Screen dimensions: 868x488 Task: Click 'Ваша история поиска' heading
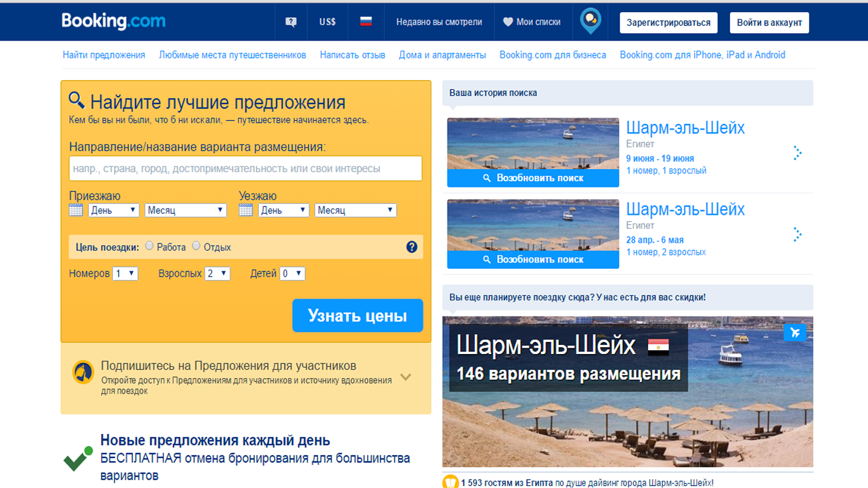pos(493,93)
